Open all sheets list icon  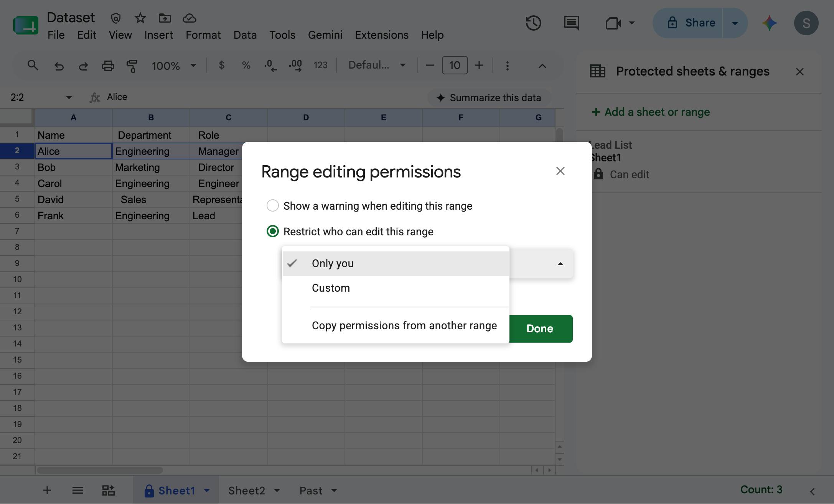77,490
